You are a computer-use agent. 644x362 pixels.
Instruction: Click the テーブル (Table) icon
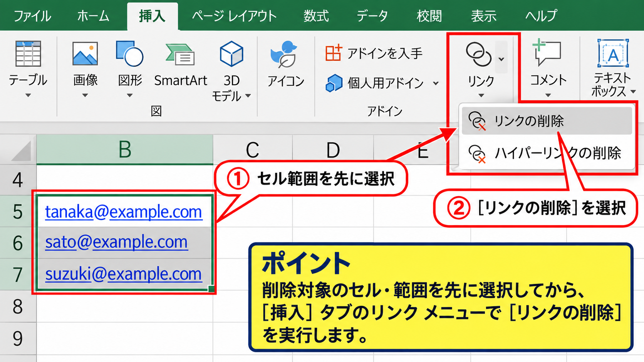click(x=28, y=54)
